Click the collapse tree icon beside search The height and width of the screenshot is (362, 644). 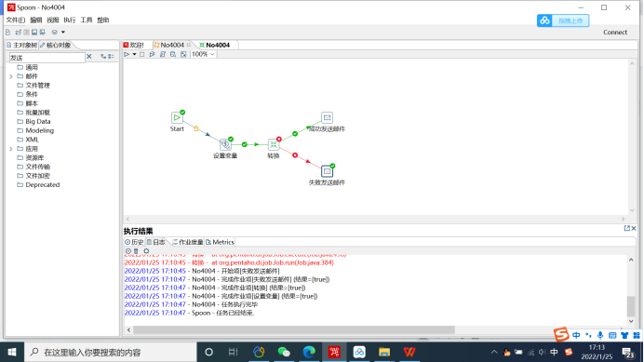coord(111,57)
